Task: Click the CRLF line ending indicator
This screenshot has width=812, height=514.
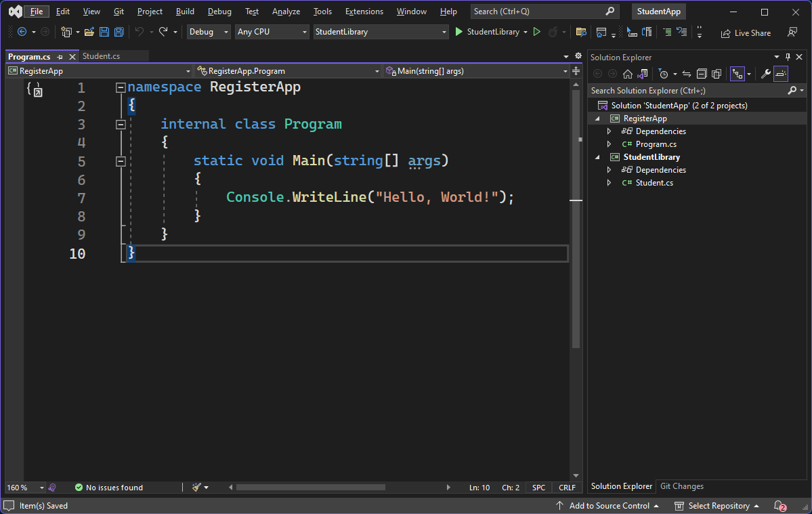Action: tap(567, 488)
